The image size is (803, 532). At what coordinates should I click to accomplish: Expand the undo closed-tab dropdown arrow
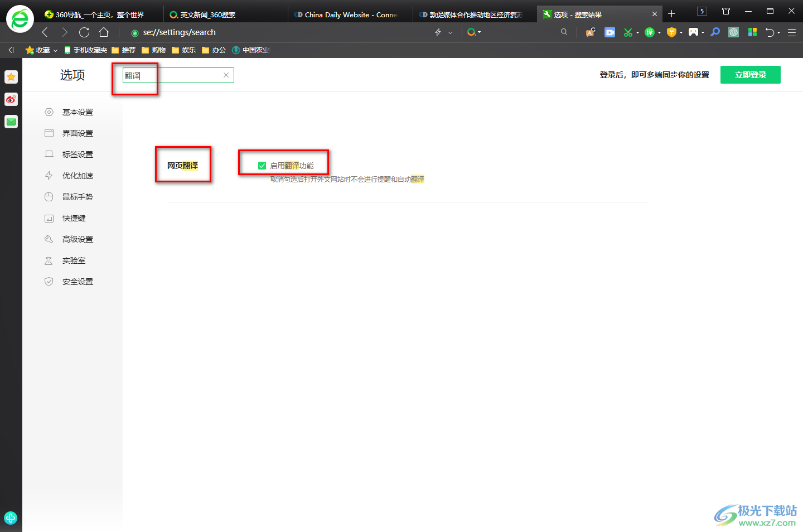[x=779, y=32]
